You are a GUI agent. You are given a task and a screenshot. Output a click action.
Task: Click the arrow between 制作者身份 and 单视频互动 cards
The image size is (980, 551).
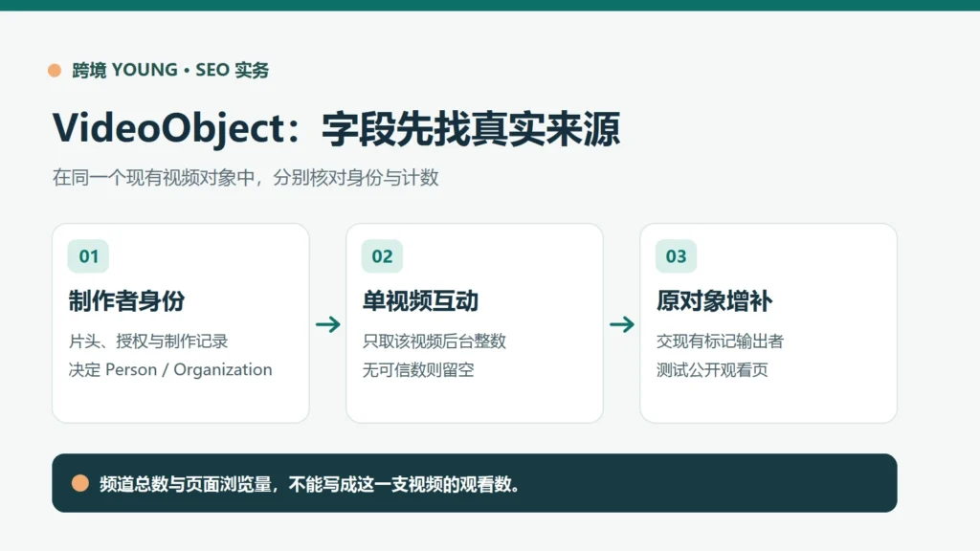(328, 324)
